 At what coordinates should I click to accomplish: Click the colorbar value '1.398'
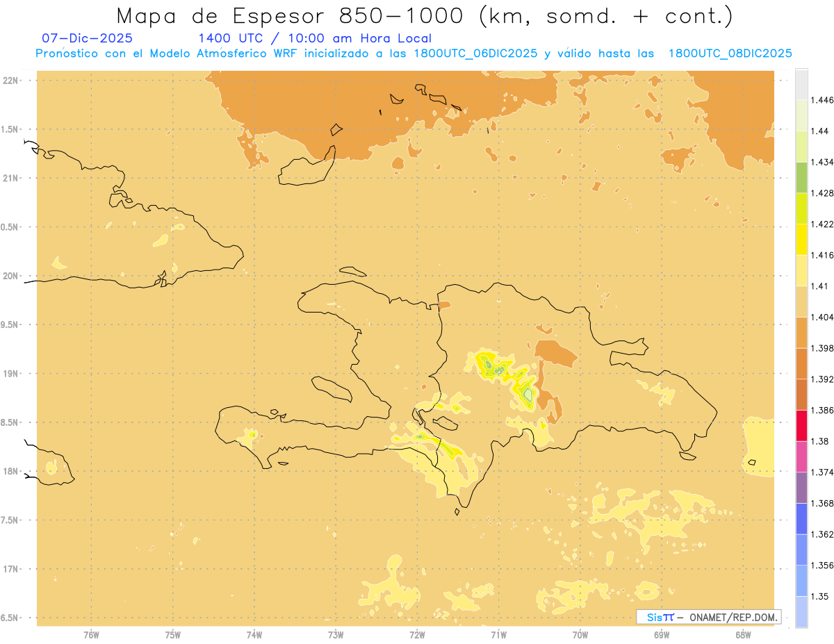(824, 348)
